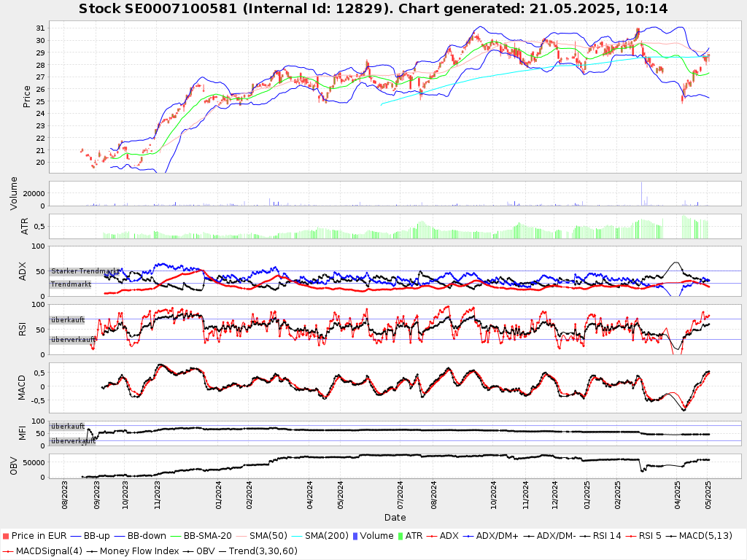747x560 pixels.
Task: Click the 01/2024 date tick label
Action: point(219,495)
